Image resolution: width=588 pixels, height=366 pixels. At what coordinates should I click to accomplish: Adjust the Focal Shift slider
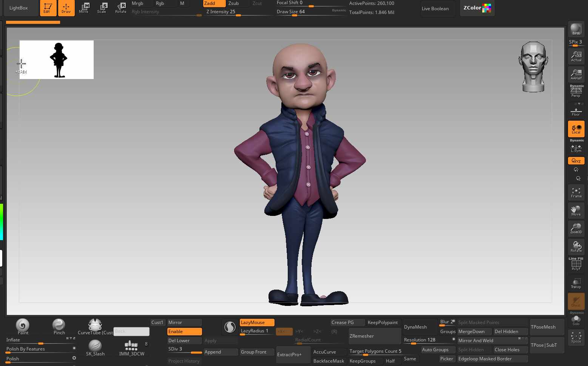311,3
